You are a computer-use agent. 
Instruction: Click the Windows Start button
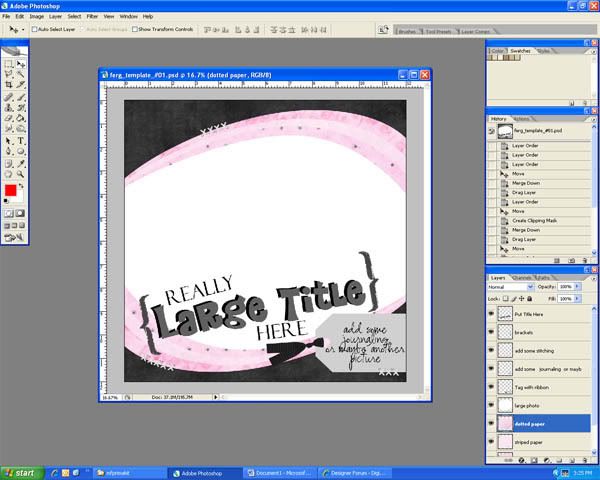20,472
